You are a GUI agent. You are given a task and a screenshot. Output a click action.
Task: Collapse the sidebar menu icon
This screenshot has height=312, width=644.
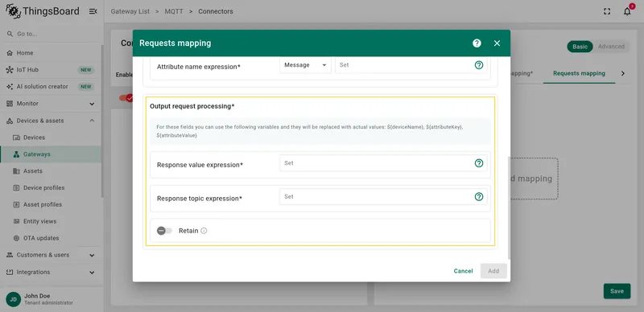pyautogui.click(x=93, y=11)
